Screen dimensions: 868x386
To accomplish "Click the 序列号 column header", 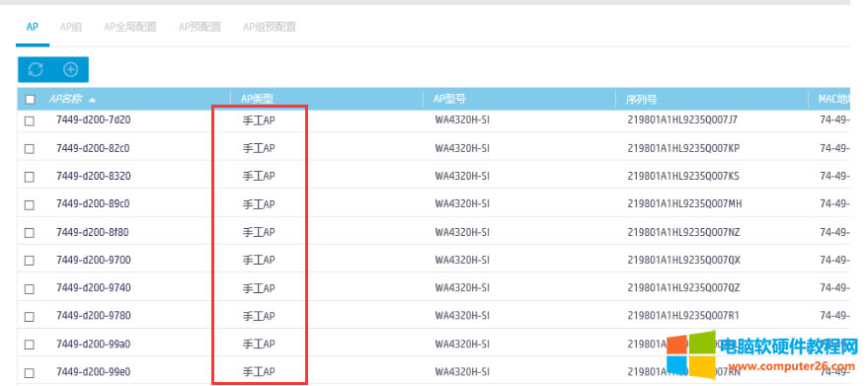I will tap(642, 100).
